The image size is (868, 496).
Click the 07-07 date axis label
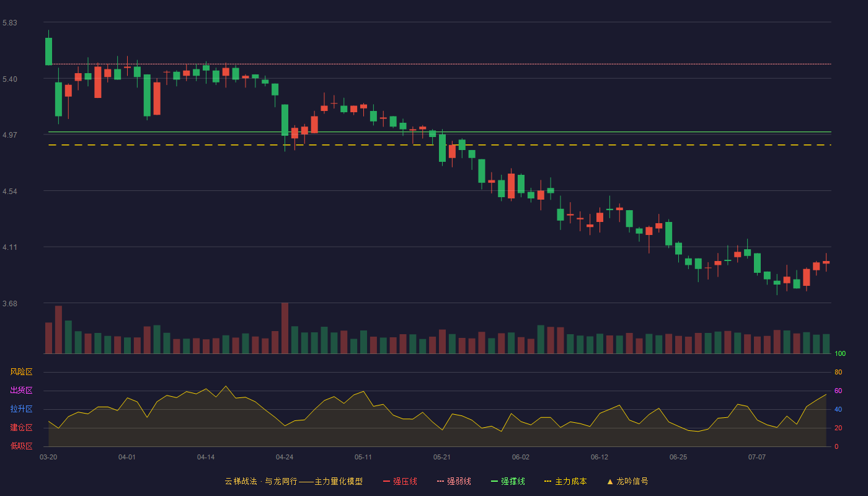coord(757,457)
